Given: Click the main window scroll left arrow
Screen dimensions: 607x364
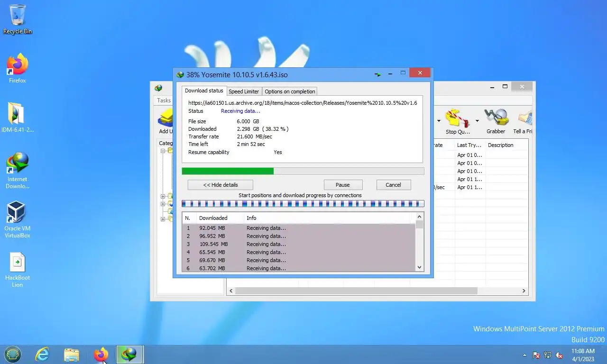Looking at the screenshot, I should coord(230,291).
